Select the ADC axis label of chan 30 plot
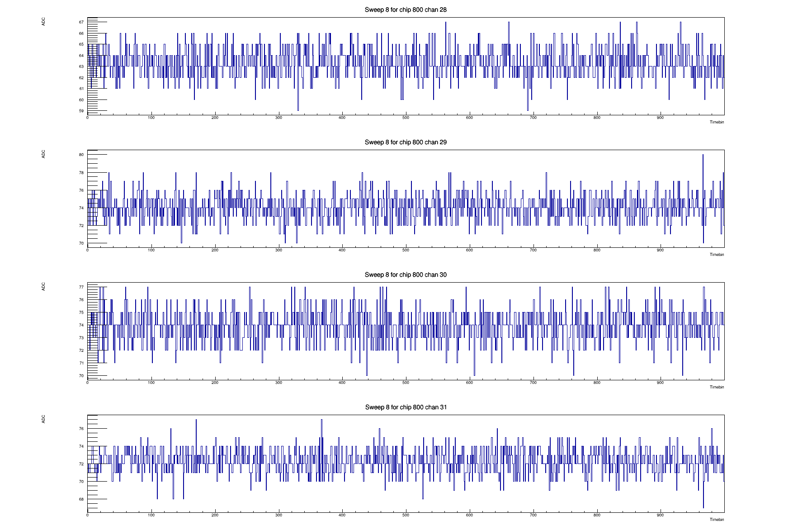 [x=44, y=287]
